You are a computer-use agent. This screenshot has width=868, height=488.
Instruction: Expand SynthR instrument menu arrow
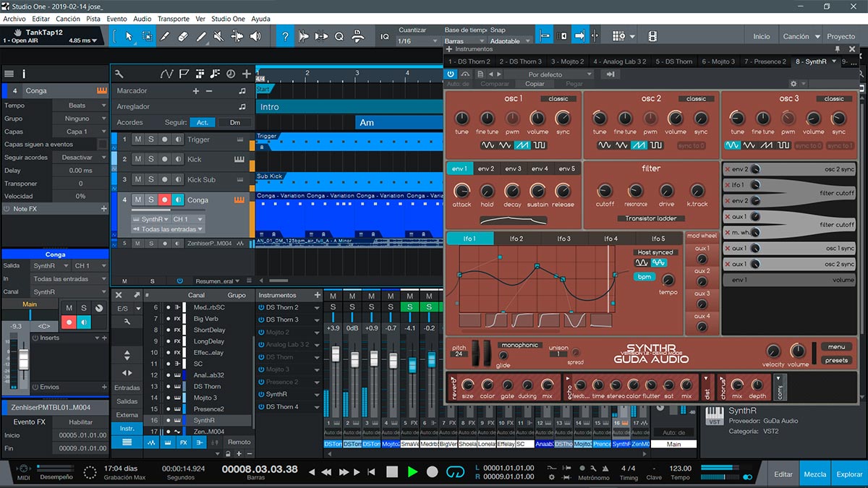tap(316, 394)
